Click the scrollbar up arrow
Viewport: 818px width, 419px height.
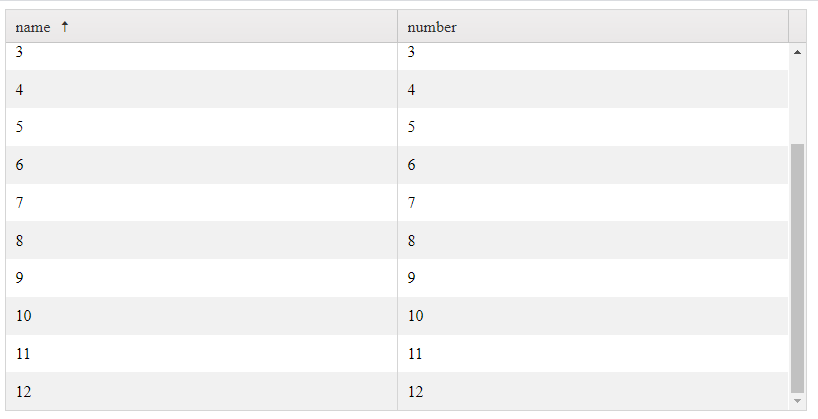pos(797,51)
